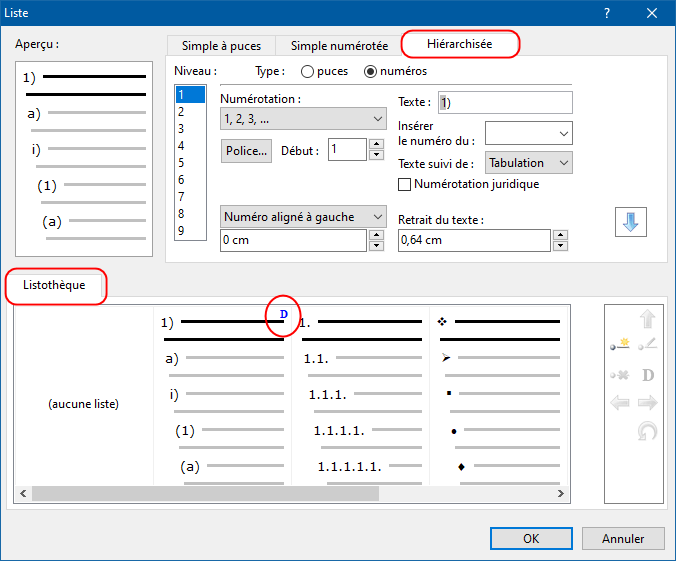Click the move right arrow icon

coord(647,403)
